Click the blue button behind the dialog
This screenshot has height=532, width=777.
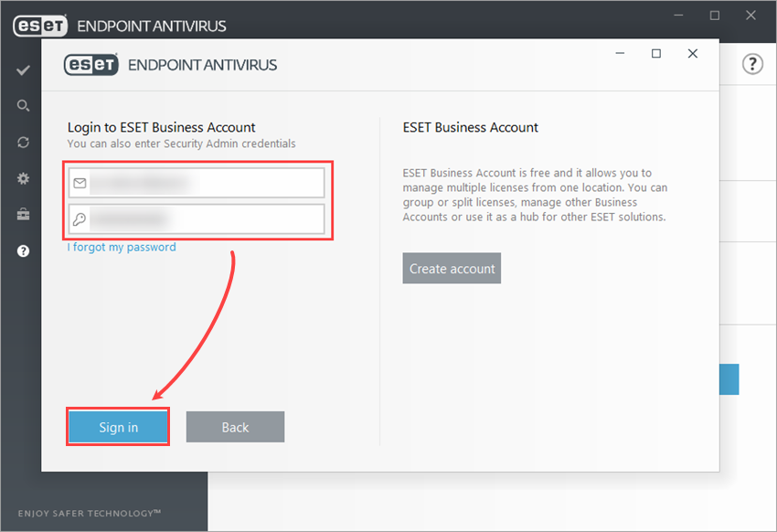click(729, 379)
